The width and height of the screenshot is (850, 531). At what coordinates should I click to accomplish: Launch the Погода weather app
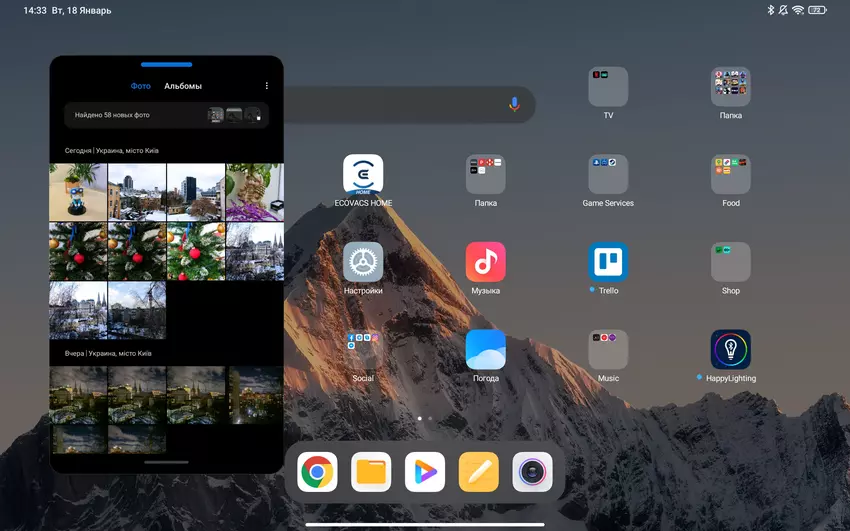(x=485, y=350)
